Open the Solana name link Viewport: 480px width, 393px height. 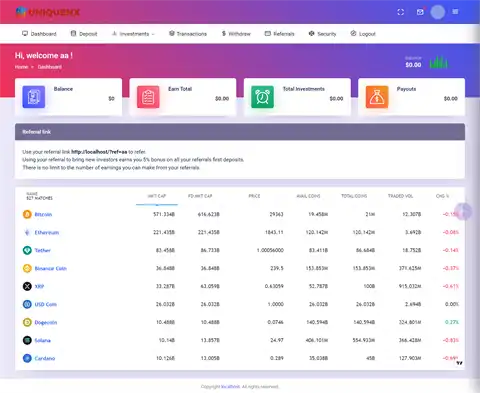(x=43, y=340)
